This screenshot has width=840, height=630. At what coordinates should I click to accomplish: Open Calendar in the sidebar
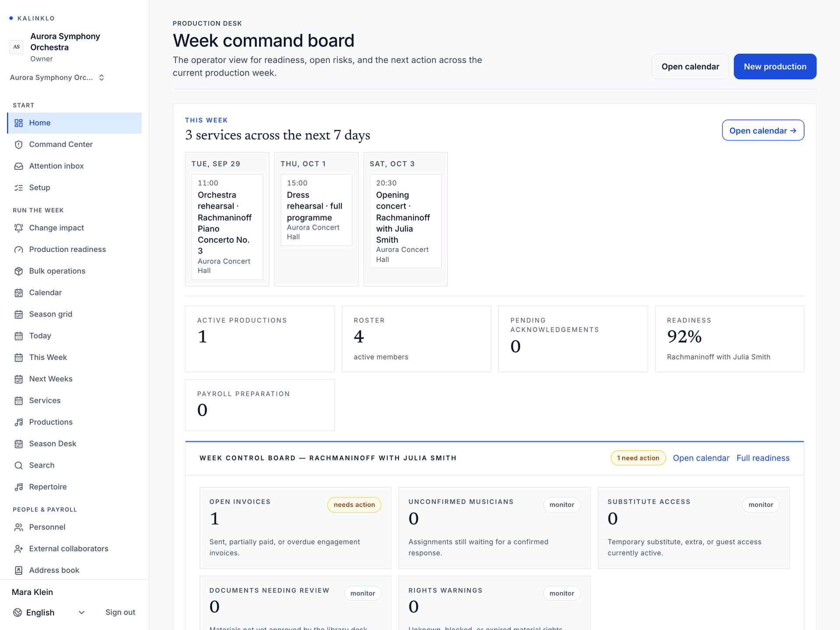pos(74,293)
